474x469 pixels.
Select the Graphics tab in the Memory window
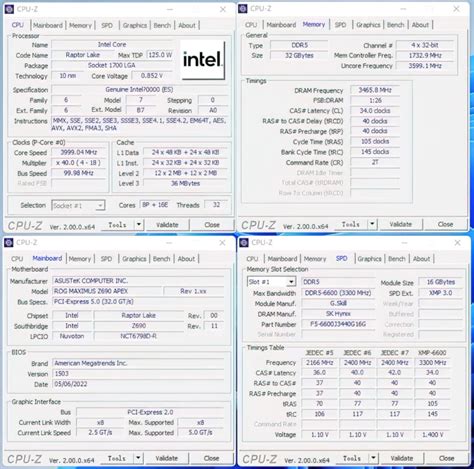(x=368, y=25)
